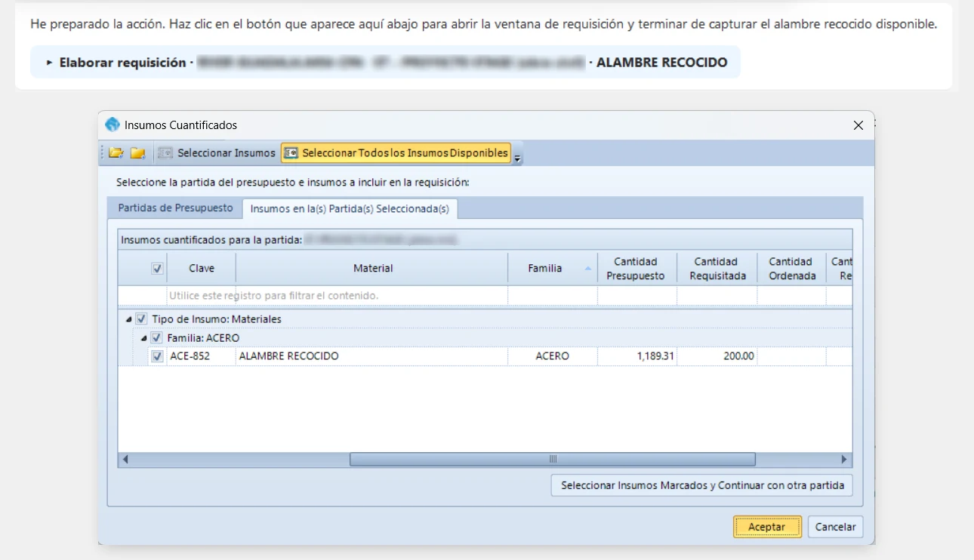Collapse the Tipo de Insumo: Materiales group

pyautogui.click(x=128, y=319)
